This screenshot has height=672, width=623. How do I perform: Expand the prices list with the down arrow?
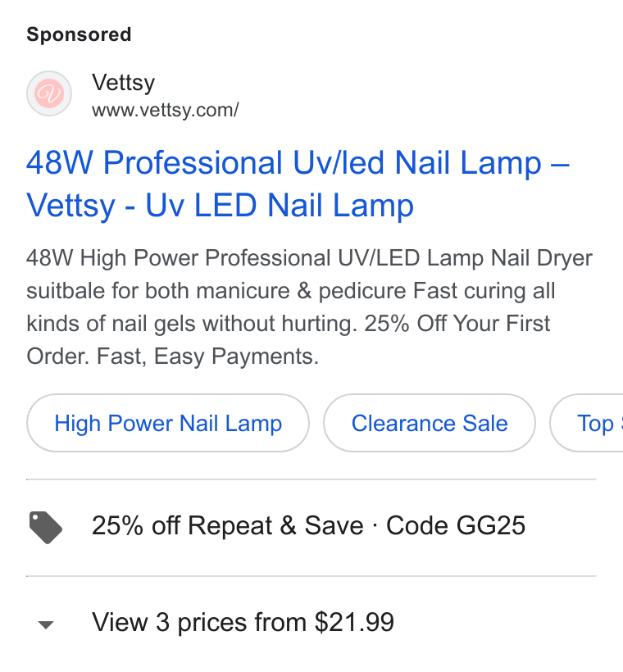click(46, 624)
